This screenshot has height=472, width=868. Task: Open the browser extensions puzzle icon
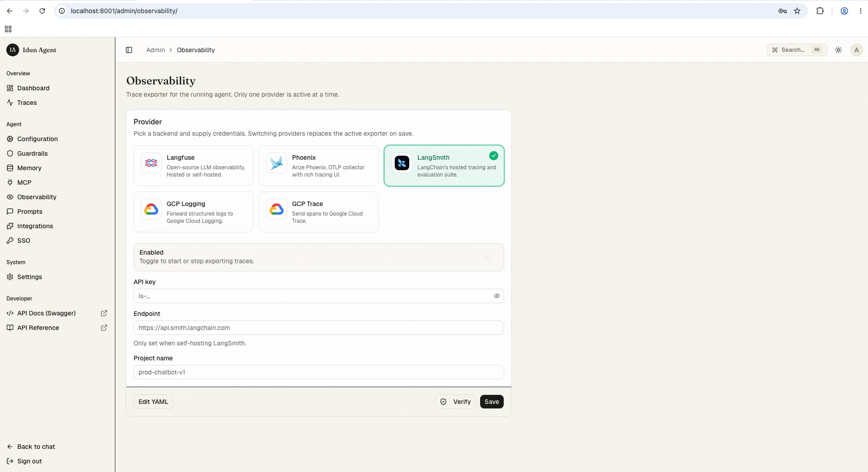tap(820, 11)
